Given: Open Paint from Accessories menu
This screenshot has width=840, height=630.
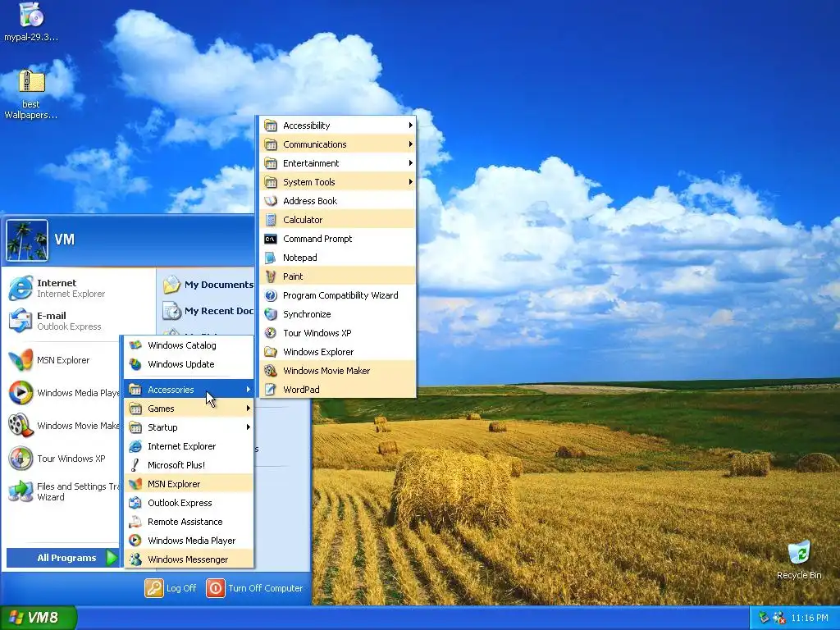Looking at the screenshot, I should [x=338, y=276].
